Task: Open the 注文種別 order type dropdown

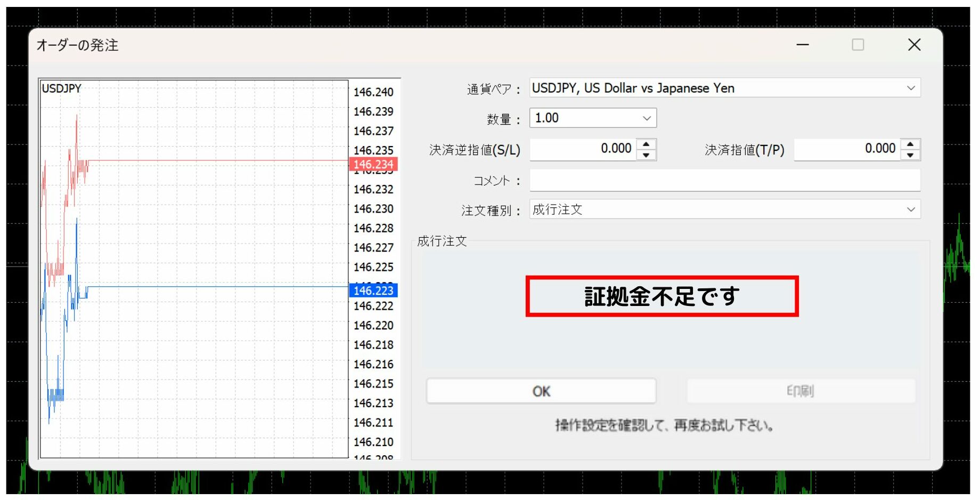Action: tap(910, 209)
